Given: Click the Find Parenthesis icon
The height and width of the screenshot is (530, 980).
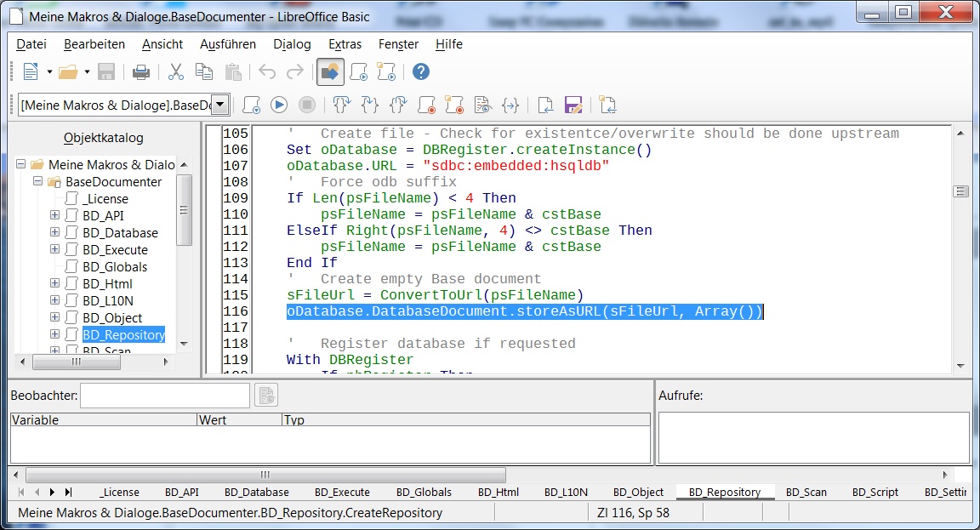Looking at the screenshot, I should coord(510,105).
